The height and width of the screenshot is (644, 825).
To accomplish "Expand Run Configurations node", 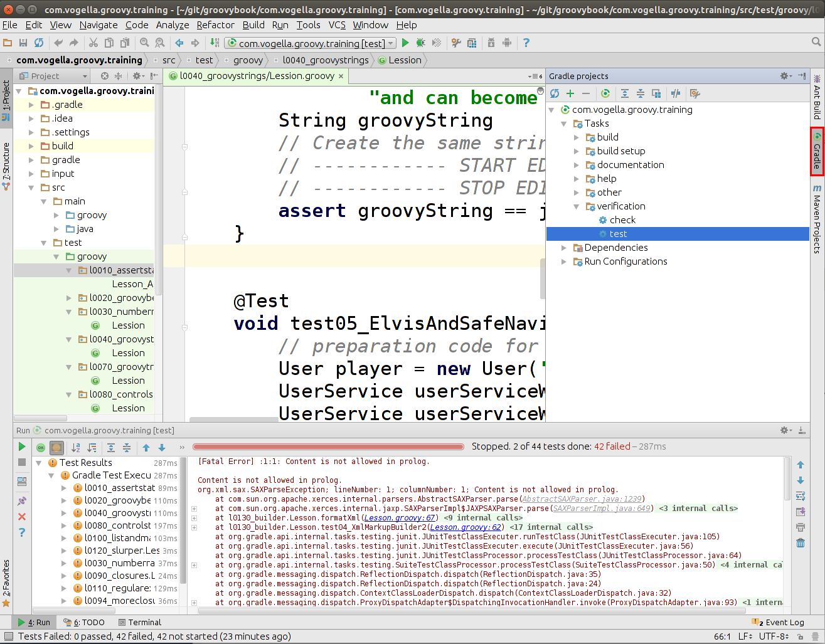I will tap(564, 261).
